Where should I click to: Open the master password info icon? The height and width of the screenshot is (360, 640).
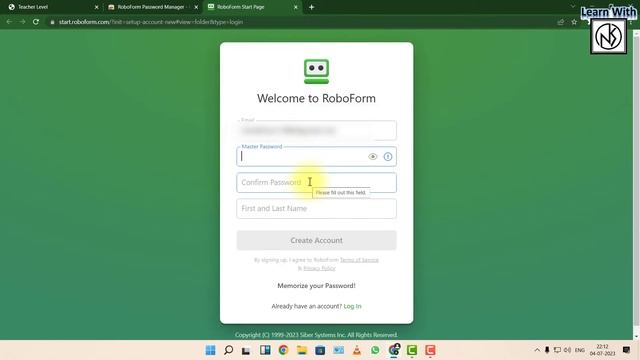point(388,157)
